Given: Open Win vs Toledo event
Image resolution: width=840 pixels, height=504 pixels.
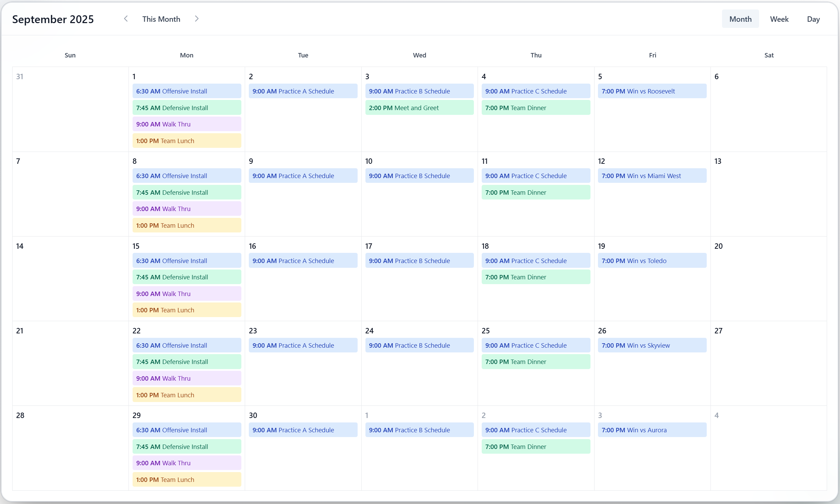Looking at the screenshot, I should pyautogui.click(x=652, y=261).
